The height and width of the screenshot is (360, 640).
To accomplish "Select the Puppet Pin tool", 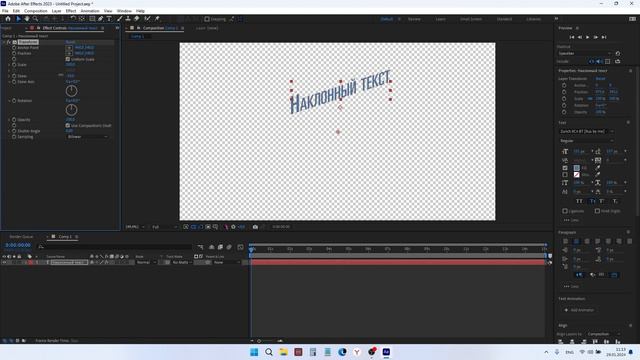I will [x=157, y=19].
